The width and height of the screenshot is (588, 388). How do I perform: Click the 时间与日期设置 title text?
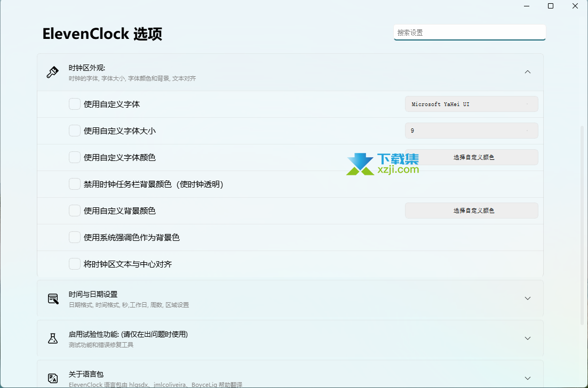(x=93, y=294)
